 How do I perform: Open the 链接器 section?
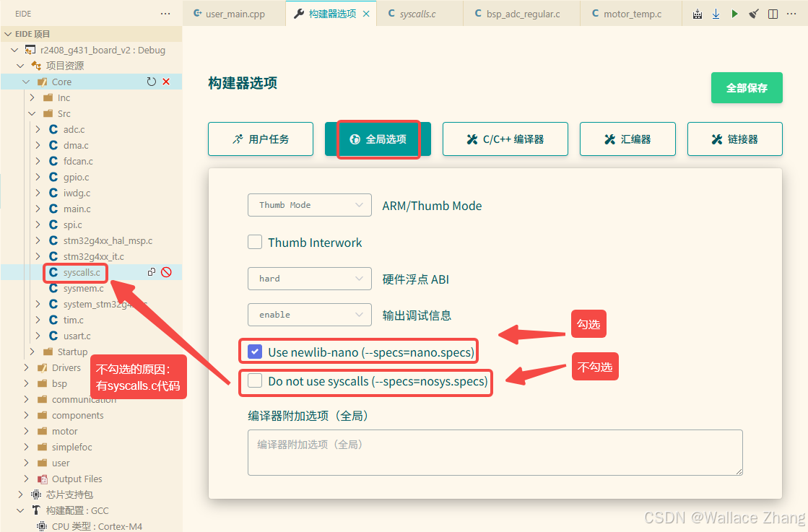(735, 139)
